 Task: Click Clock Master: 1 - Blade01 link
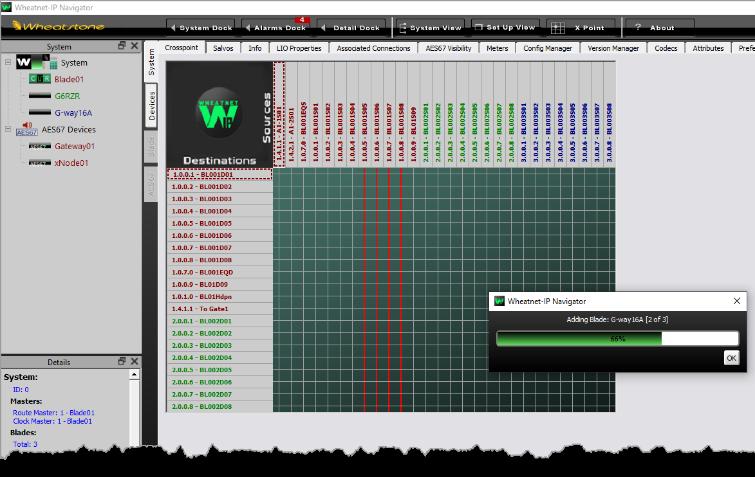(52, 421)
